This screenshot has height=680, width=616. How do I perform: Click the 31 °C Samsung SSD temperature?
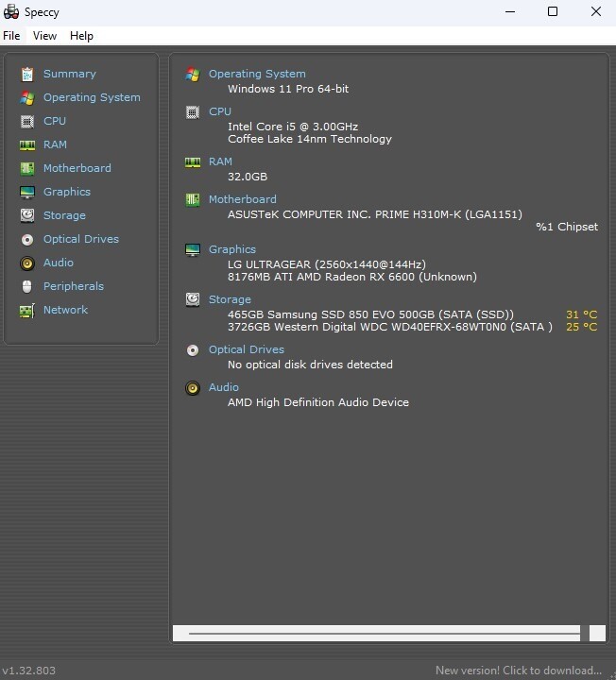pos(581,314)
